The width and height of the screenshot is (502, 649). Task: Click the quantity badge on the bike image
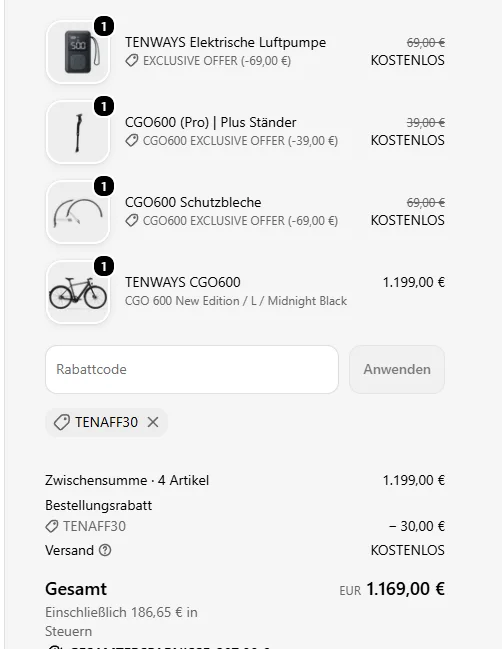(x=104, y=267)
